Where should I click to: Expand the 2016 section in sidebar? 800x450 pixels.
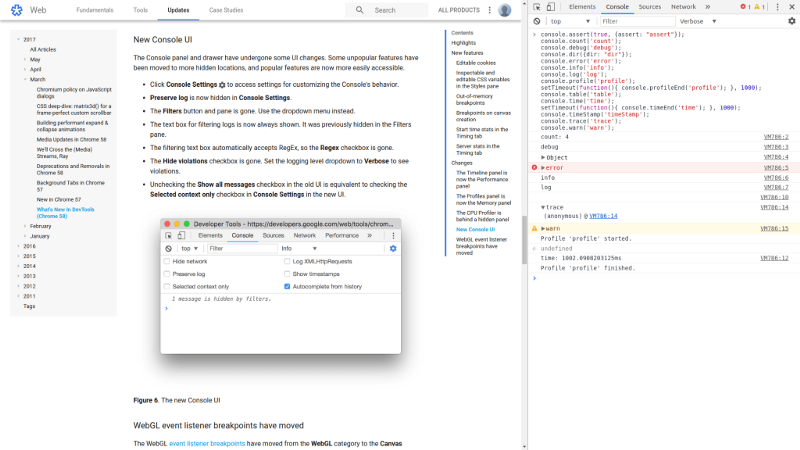[17, 245]
